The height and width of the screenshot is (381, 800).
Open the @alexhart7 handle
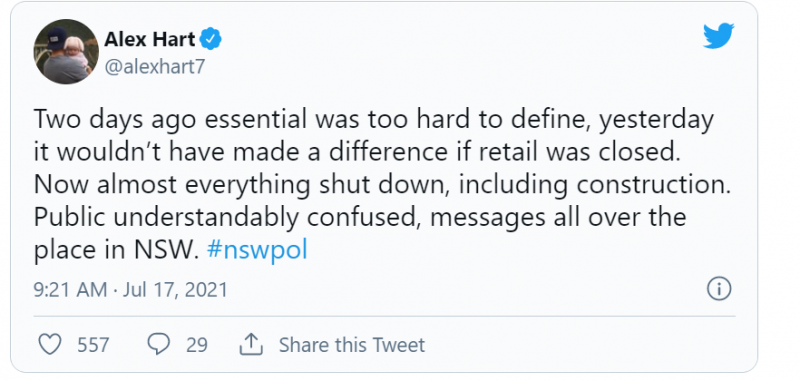click(x=155, y=67)
